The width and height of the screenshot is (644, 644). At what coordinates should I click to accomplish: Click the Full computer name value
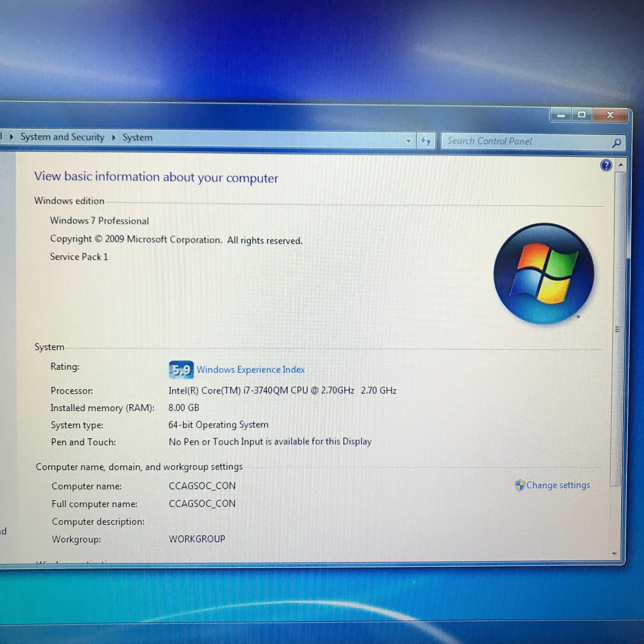point(202,504)
